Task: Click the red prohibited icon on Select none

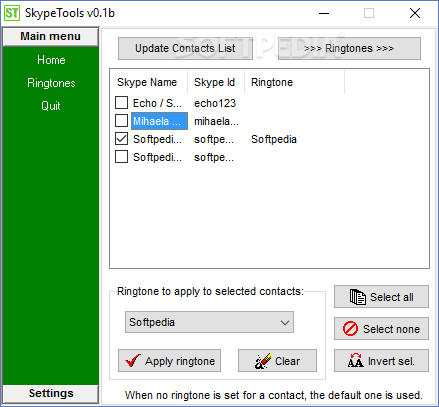Action: point(350,329)
